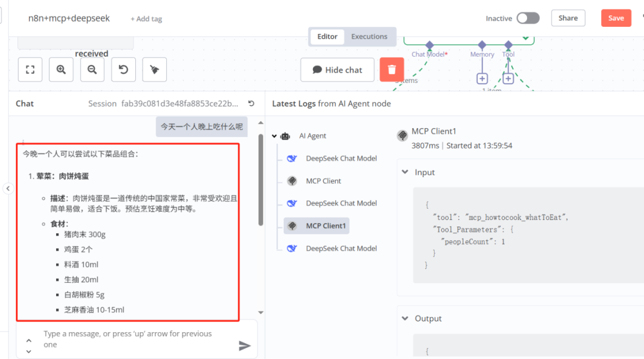Add a Tool sub-node plus button

click(x=508, y=79)
